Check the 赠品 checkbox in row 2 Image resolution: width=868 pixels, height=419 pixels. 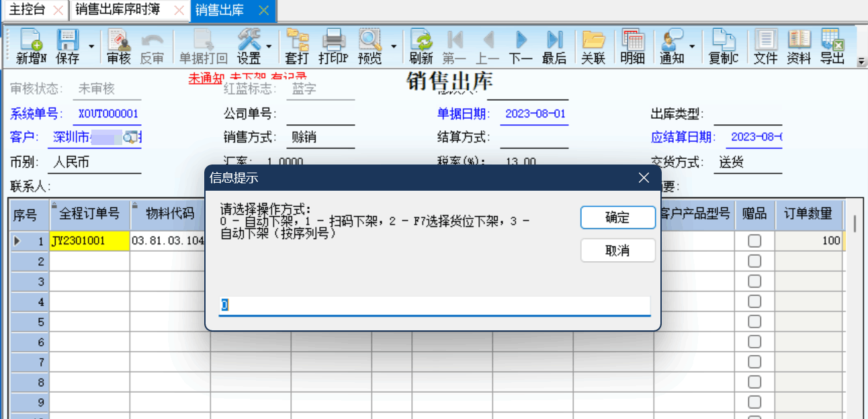754,261
